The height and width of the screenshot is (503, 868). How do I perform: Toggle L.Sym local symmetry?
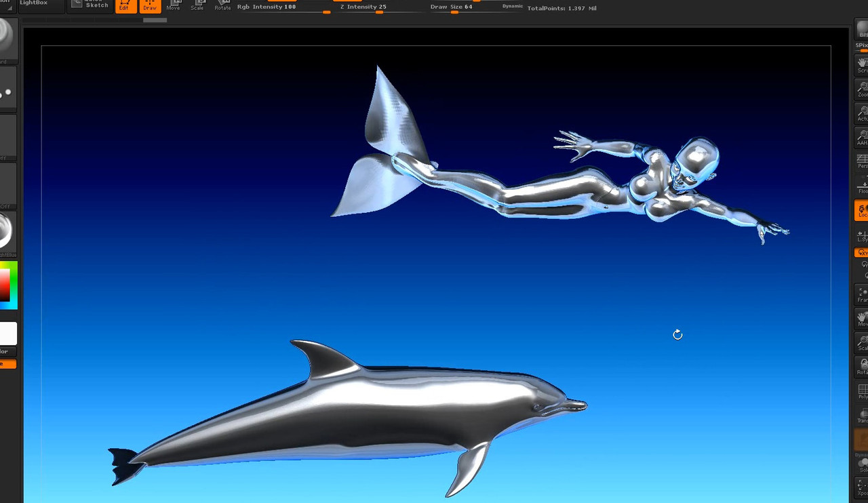(861, 235)
